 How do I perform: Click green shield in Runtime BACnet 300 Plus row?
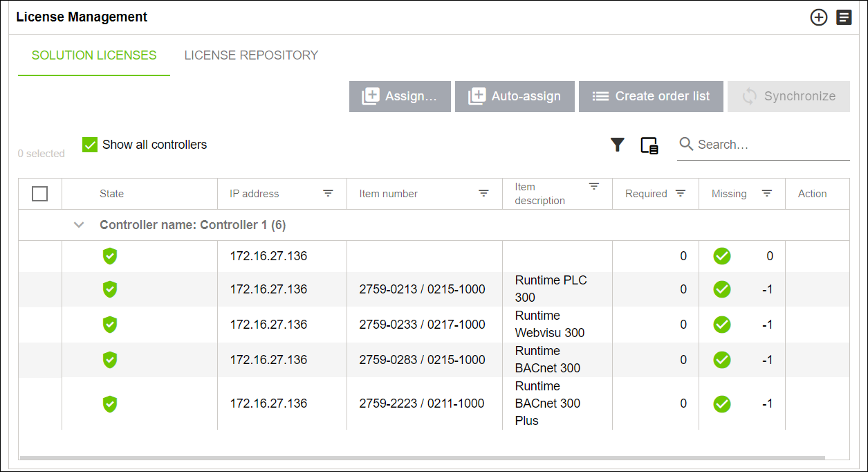pos(110,403)
